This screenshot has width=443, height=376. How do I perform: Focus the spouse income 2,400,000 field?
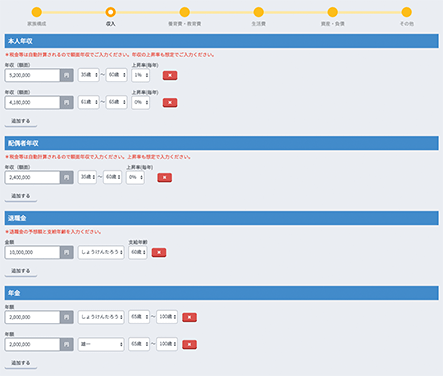pyautogui.click(x=32, y=177)
